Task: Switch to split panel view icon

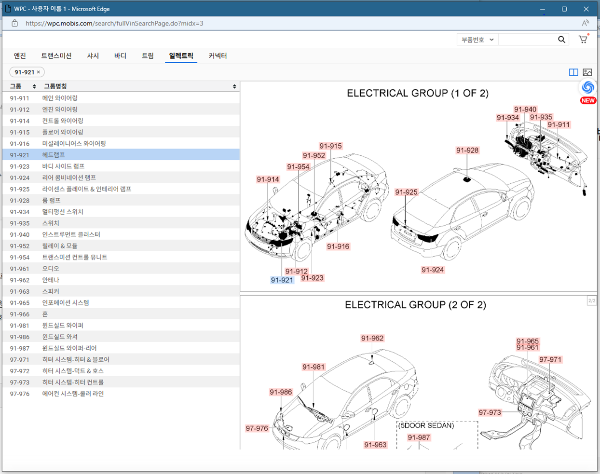Action: point(573,72)
